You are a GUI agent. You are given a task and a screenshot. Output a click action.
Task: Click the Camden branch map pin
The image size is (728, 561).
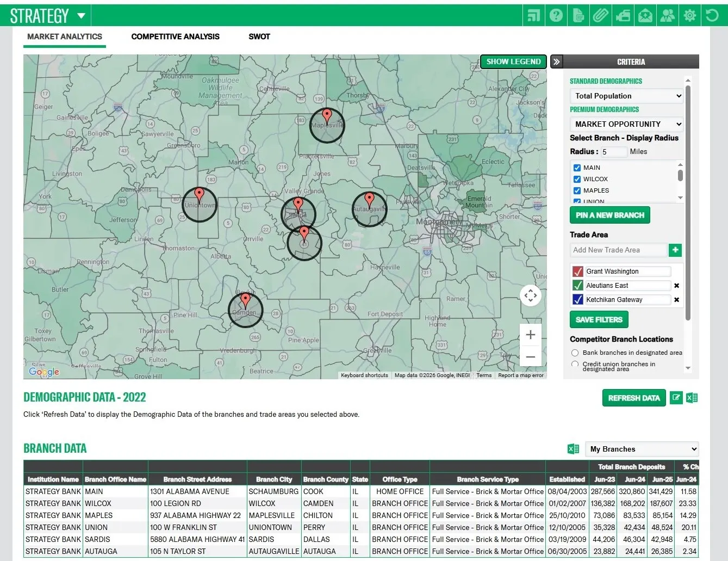pos(246,300)
